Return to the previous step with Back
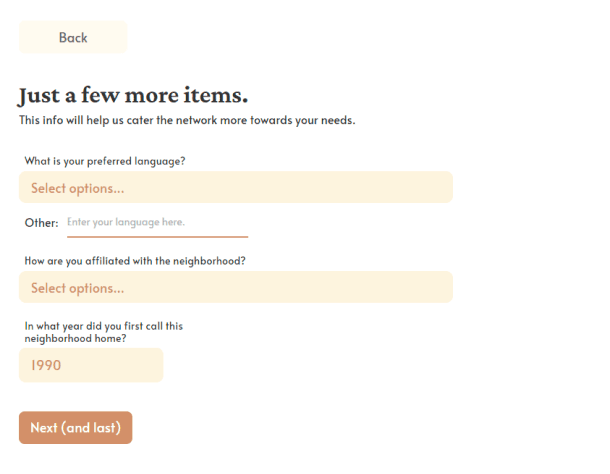Viewport: 610px width, 474px height. click(x=73, y=37)
